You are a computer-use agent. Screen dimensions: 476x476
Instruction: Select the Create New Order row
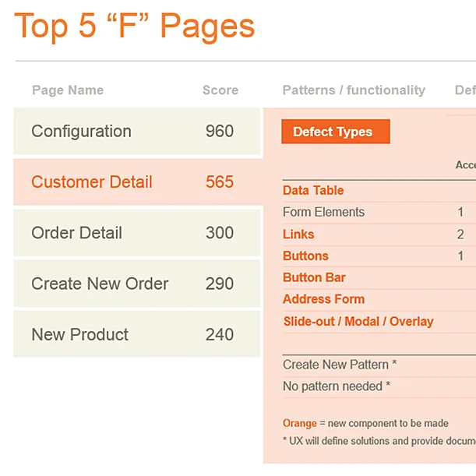click(137, 284)
